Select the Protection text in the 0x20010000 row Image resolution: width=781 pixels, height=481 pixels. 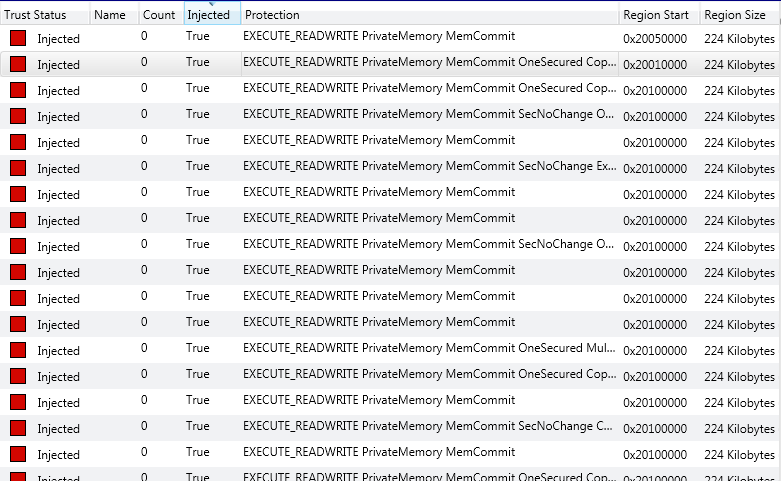coord(430,62)
